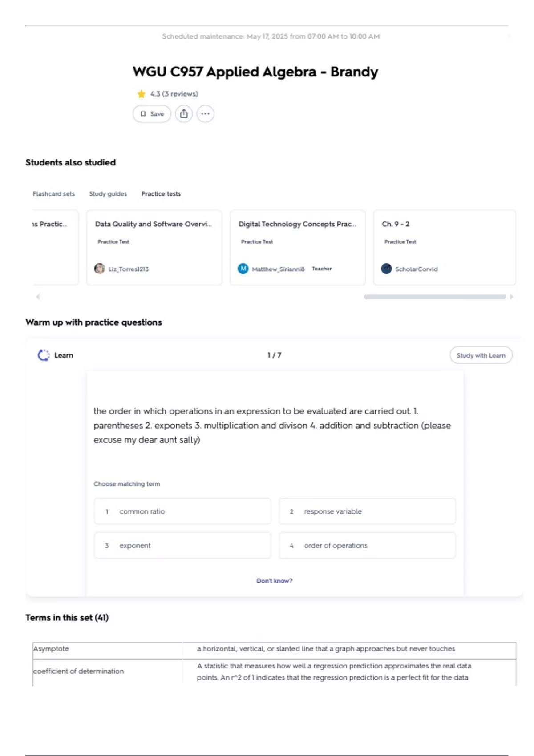Click the yellow star rating icon
This screenshot has width=534, height=756.
(142, 94)
